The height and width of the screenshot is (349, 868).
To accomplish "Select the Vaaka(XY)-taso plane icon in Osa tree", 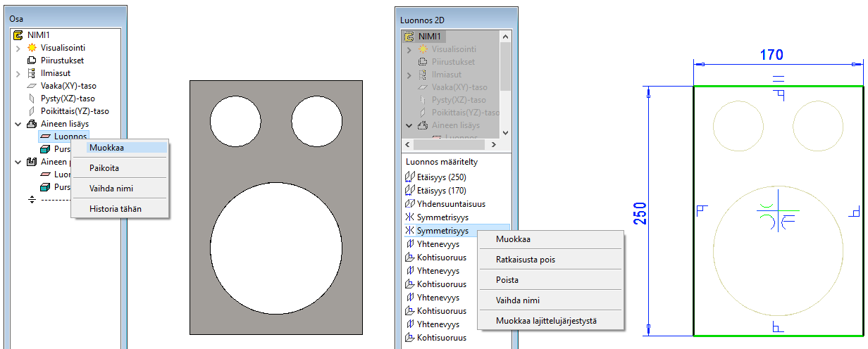I will click(x=32, y=86).
